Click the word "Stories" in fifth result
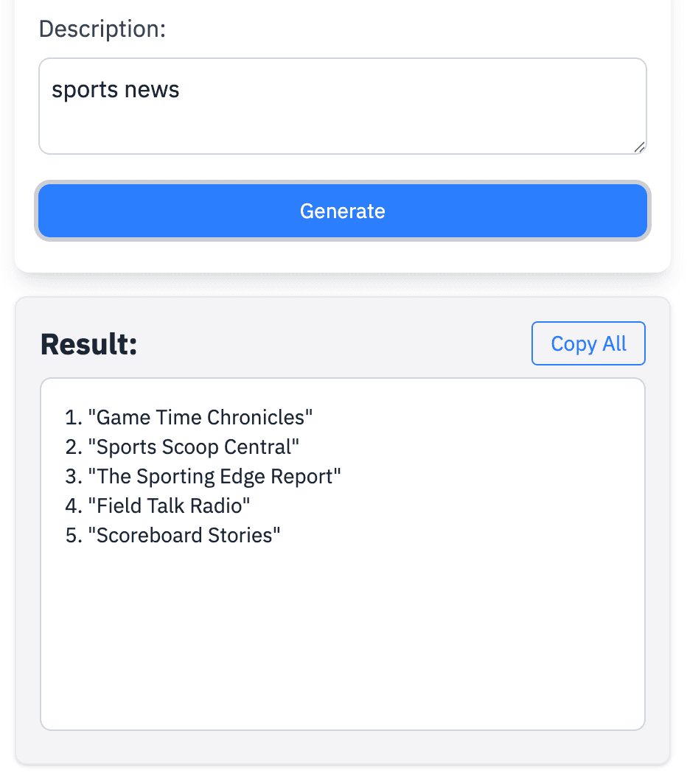 tap(240, 536)
